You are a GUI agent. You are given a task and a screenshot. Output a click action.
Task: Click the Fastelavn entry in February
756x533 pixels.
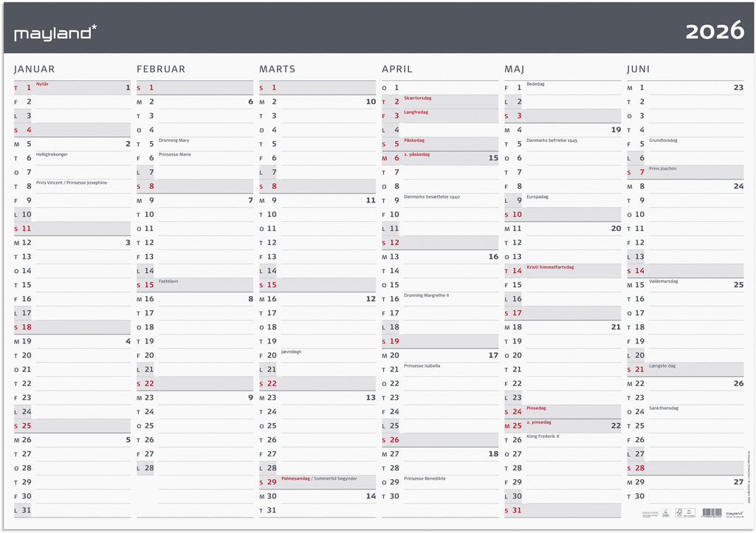point(168,281)
